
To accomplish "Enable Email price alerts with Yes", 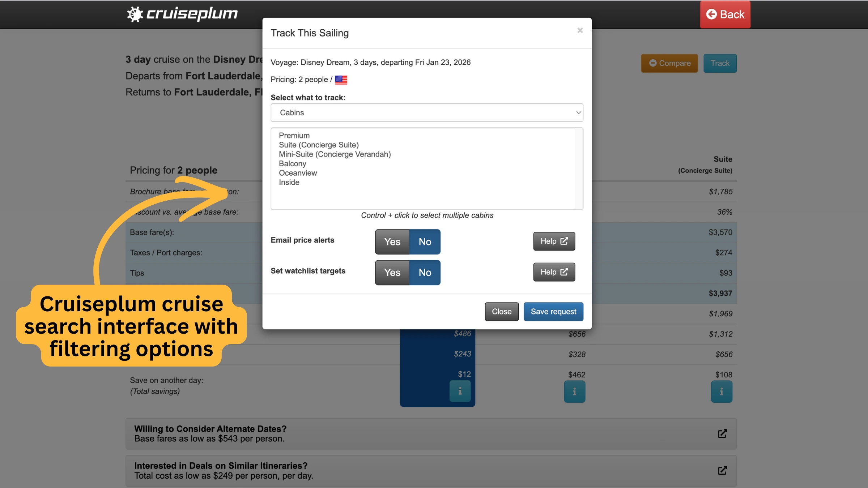I will pyautogui.click(x=392, y=242).
